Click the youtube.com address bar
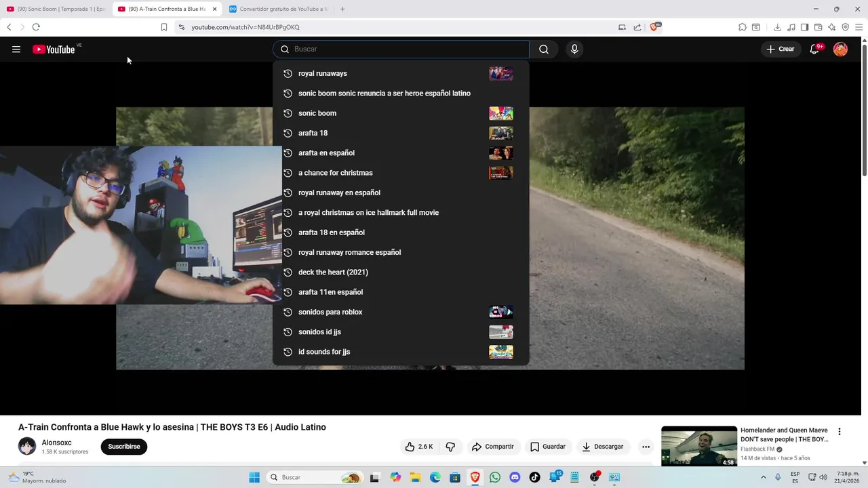 tap(400, 27)
